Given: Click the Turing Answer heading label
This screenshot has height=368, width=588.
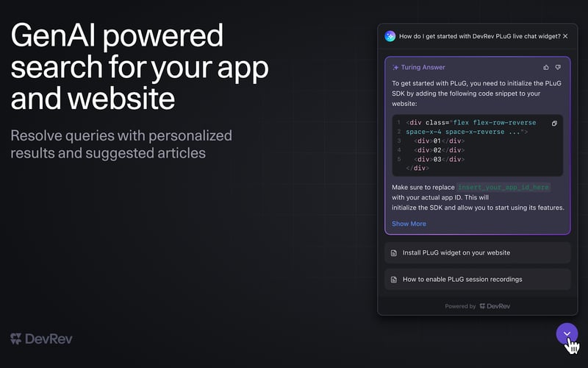Looking at the screenshot, I should (x=423, y=67).
